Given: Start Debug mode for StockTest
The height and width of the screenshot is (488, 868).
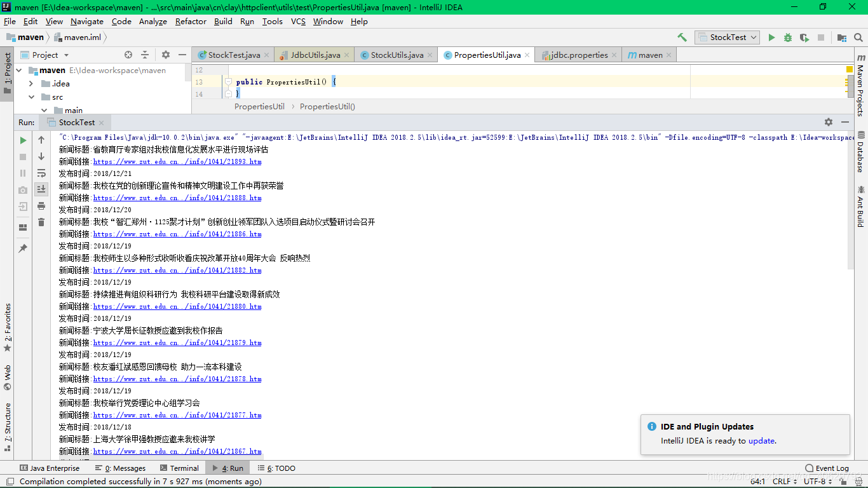Looking at the screenshot, I should 788,37.
